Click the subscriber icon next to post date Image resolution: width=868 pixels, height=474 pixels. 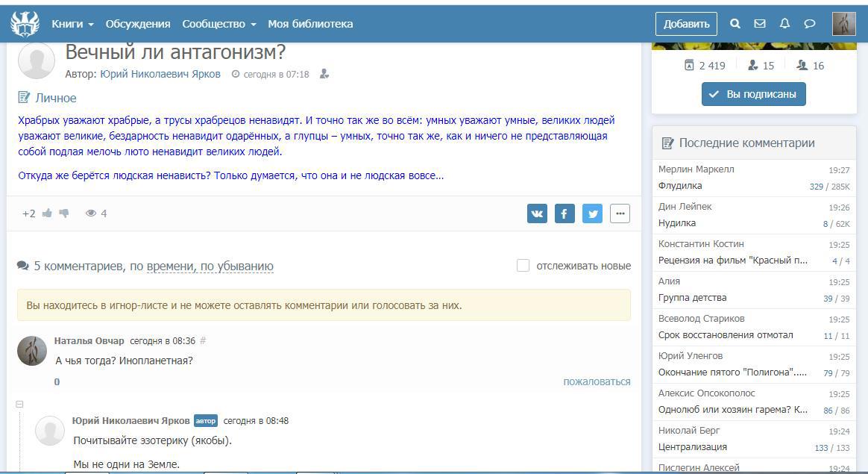[x=324, y=74]
